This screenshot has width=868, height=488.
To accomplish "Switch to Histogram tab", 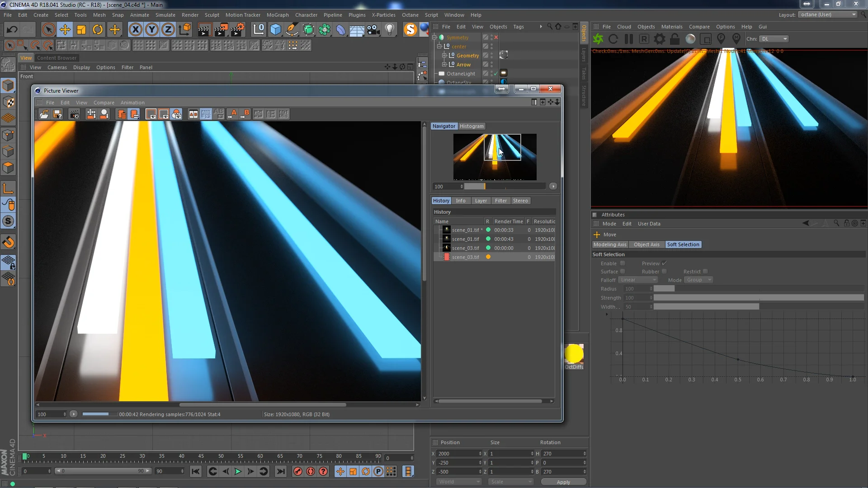I will pyautogui.click(x=472, y=126).
